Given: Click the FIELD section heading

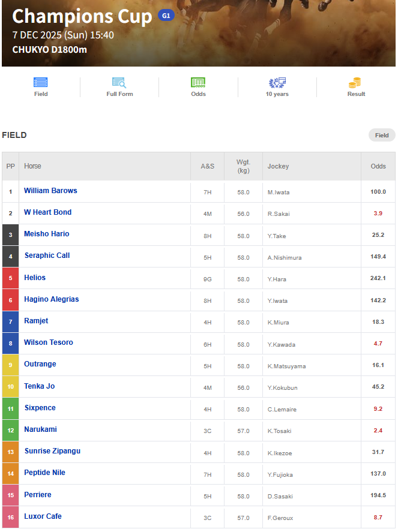Looking at the screenshot, I should (x=14, y=135).
